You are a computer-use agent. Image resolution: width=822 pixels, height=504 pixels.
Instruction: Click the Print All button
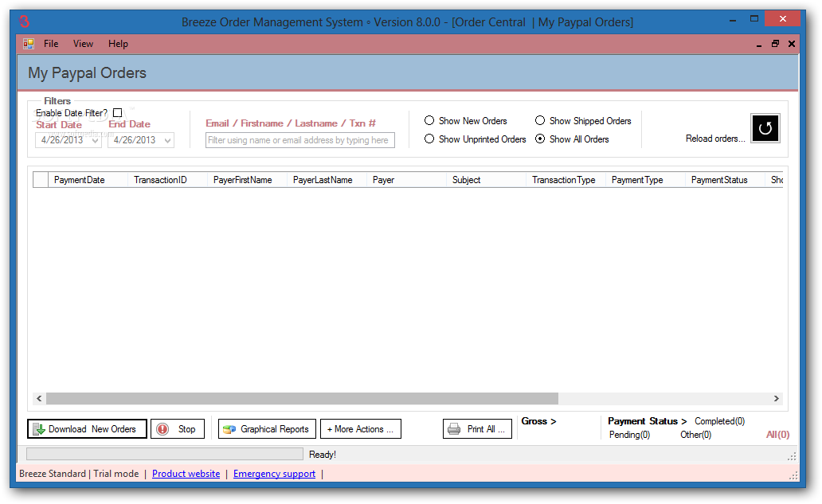[477, 429]
